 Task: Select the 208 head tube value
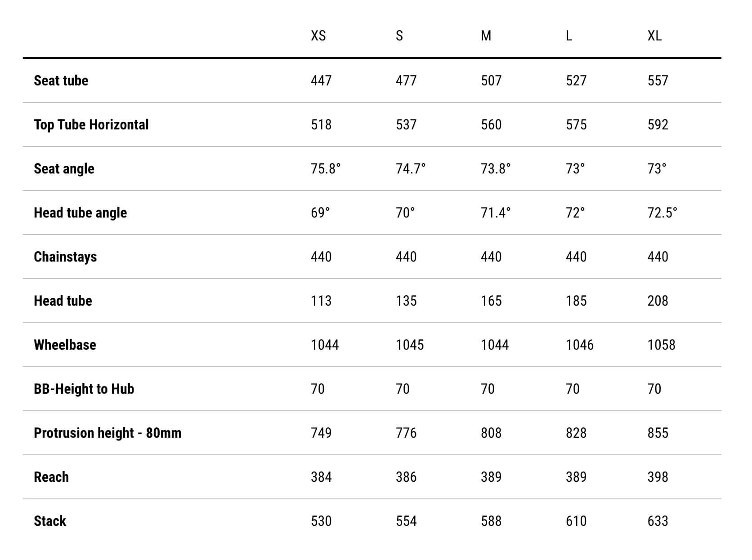[658, 301]
